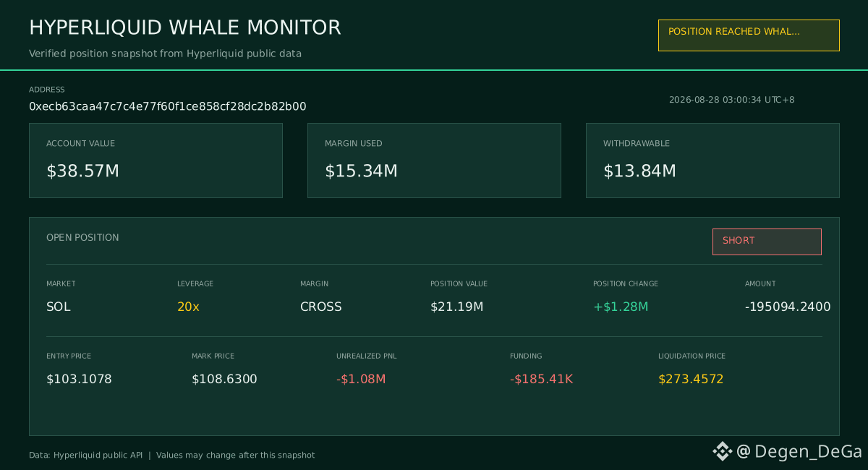The width and height of the screenshot is (868, 470).
Task: Click the OPEN POSITION section heading
Action: (x=82, y=238)
